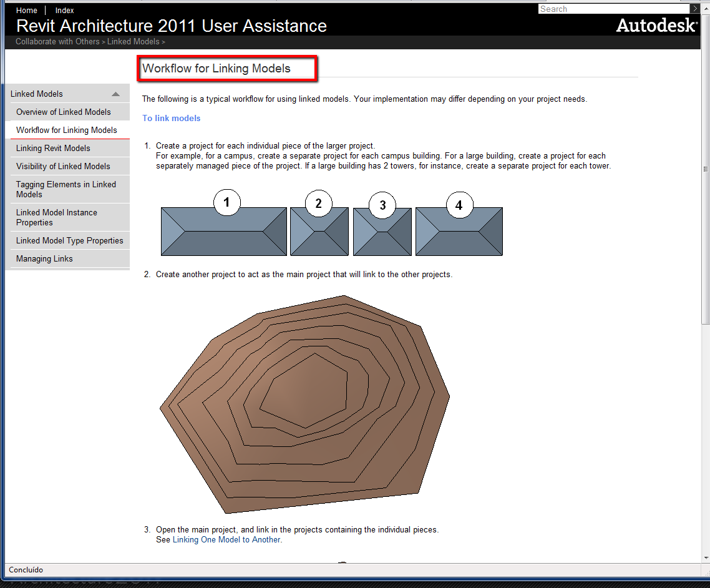Open Collaborate with Others breadcrumb
The height and width of the screenshot is (588, 710).
coord(57,41)
